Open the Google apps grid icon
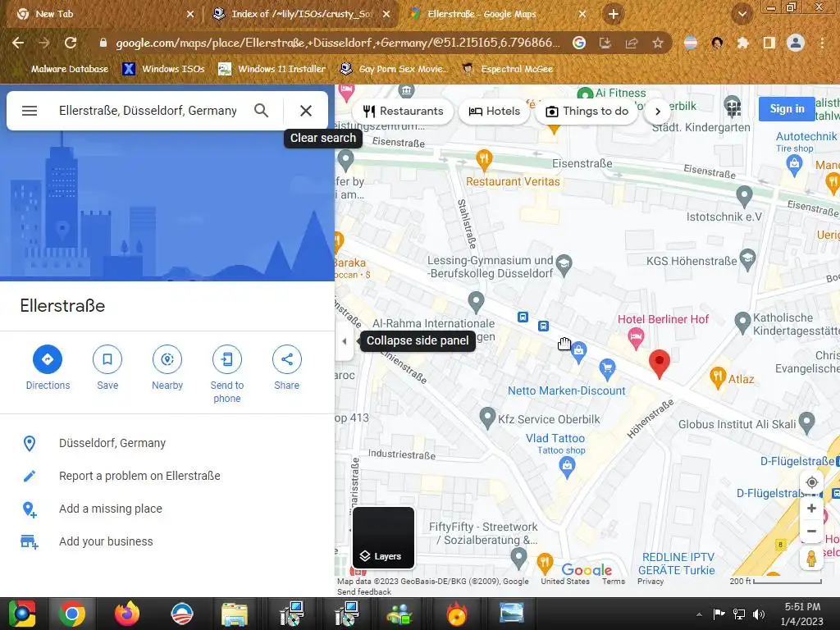The image size is (840, 630). click(733, 107)
